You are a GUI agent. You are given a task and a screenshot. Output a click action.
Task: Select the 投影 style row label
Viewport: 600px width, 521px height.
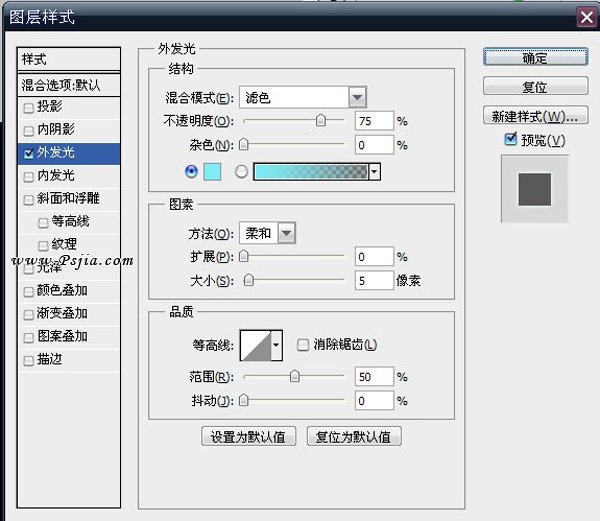pyautogui.click(x=49, y=106)
